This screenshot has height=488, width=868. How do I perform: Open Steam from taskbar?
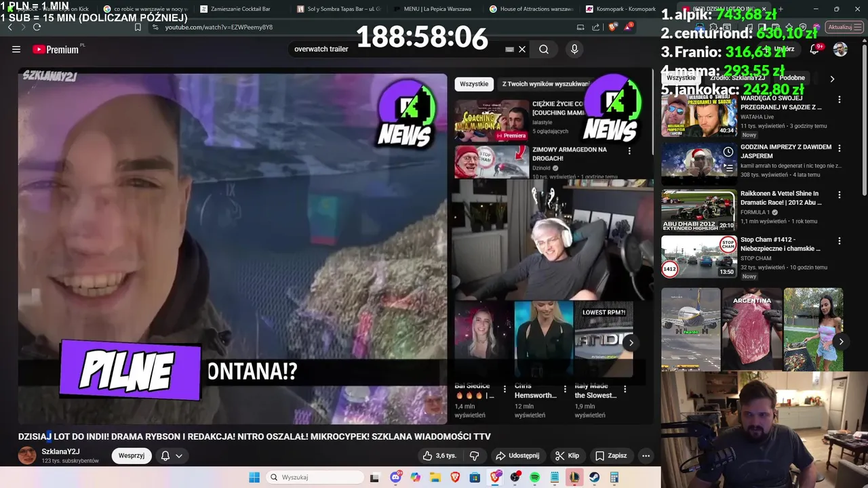[594, 477]
